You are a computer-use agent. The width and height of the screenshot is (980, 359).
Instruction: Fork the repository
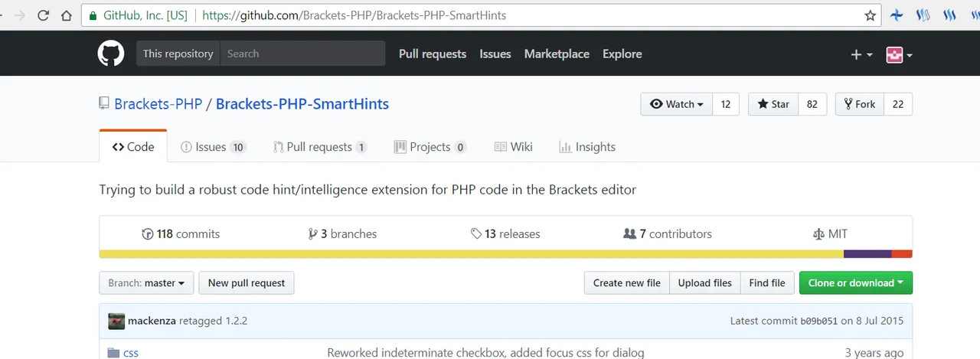point(859,104)
